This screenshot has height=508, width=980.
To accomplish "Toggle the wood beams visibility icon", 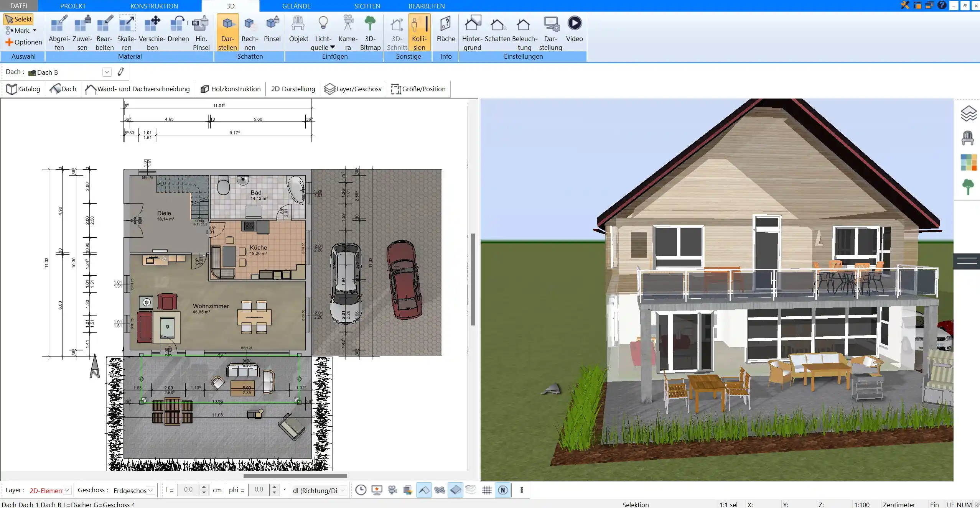I will 440,490.
